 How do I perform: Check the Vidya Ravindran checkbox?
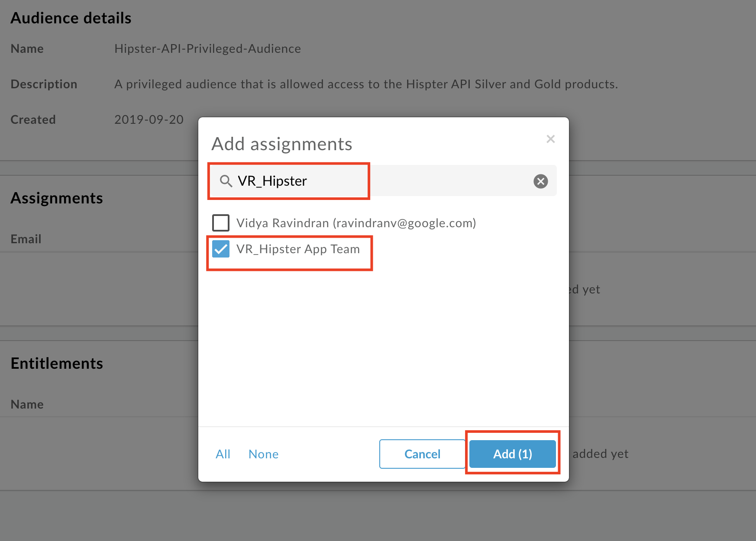[221, 223]
